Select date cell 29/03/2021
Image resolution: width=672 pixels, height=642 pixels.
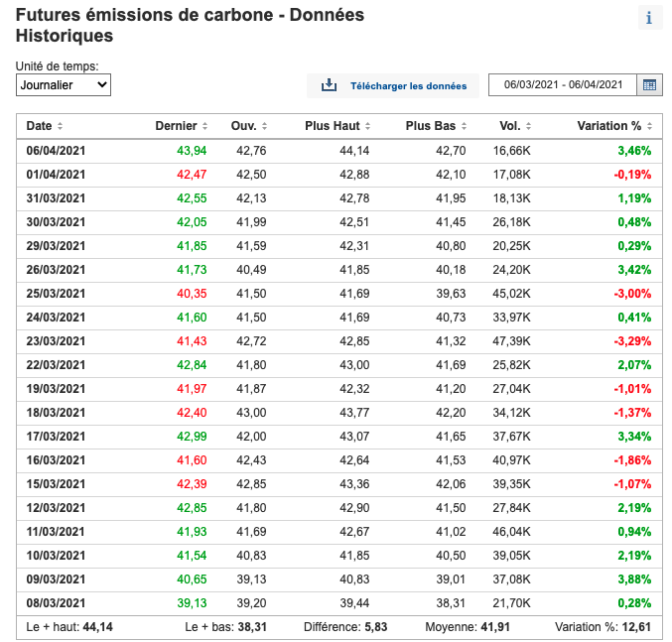56,246
